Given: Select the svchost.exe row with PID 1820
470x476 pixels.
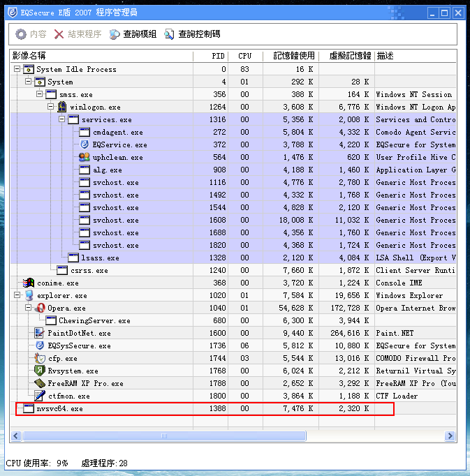Looking at the screenshot, I should pos(233,245).
